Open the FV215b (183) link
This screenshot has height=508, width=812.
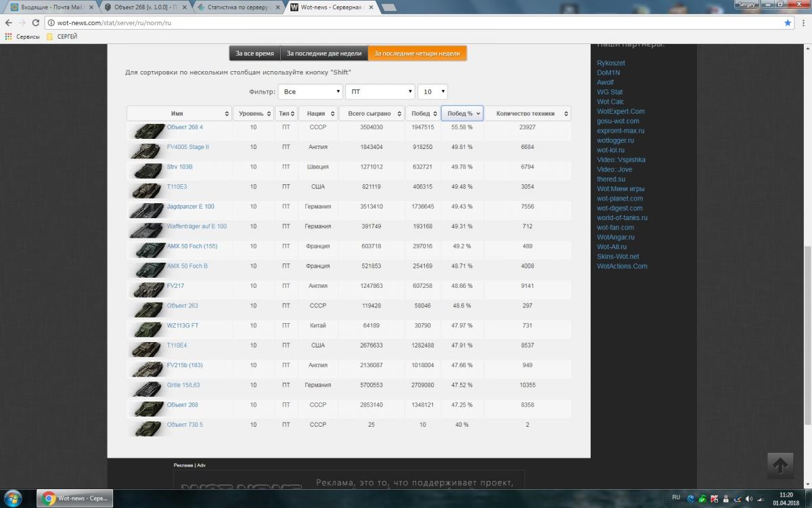coord(185,365)
